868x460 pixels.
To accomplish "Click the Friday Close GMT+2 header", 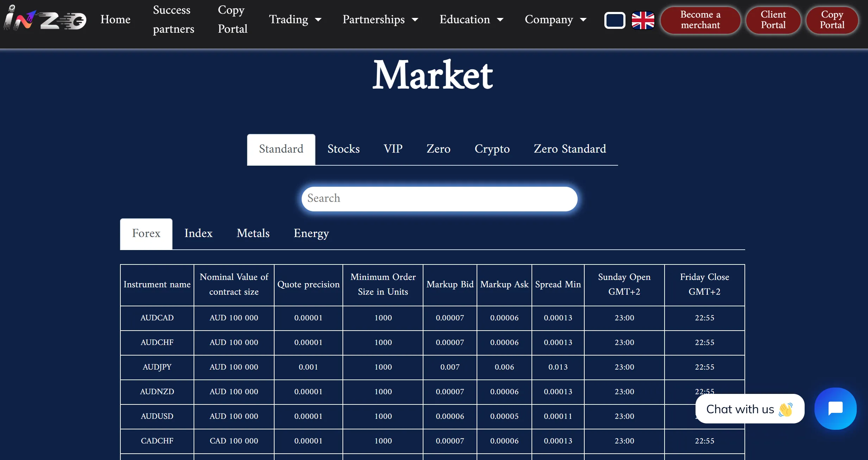I will [704, 285].
